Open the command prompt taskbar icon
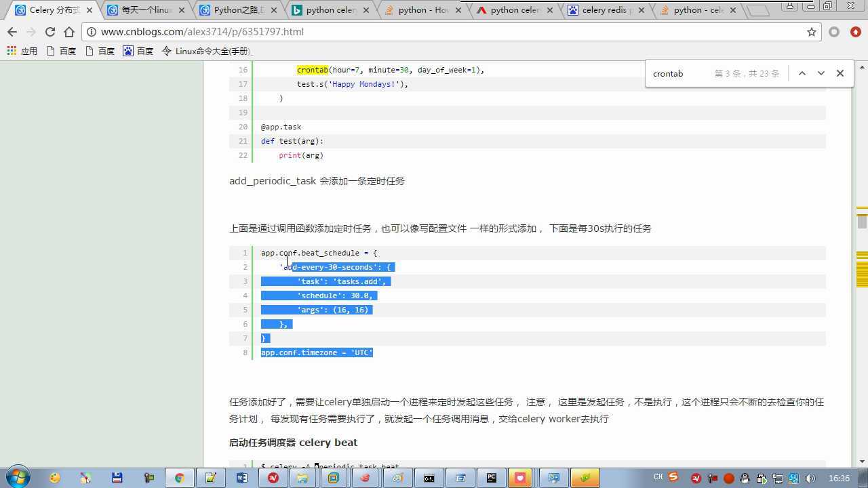The width and height of the screenshot is (868, 488). 429,478
